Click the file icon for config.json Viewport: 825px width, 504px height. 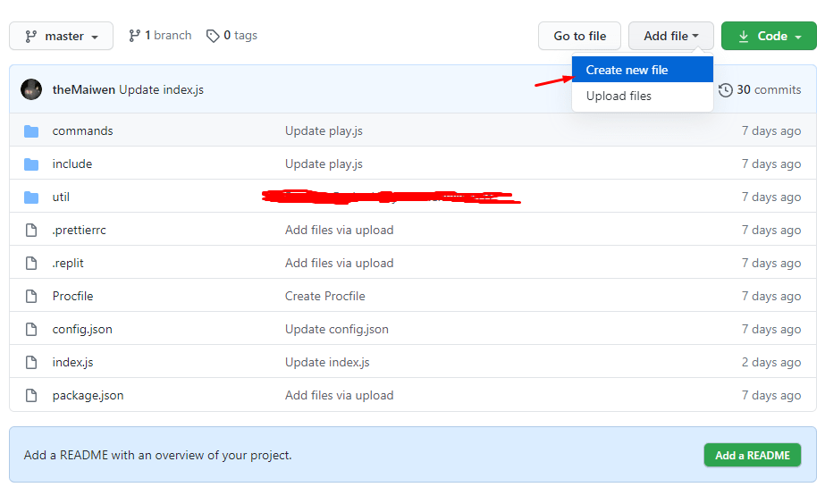[x=31, y=330]
